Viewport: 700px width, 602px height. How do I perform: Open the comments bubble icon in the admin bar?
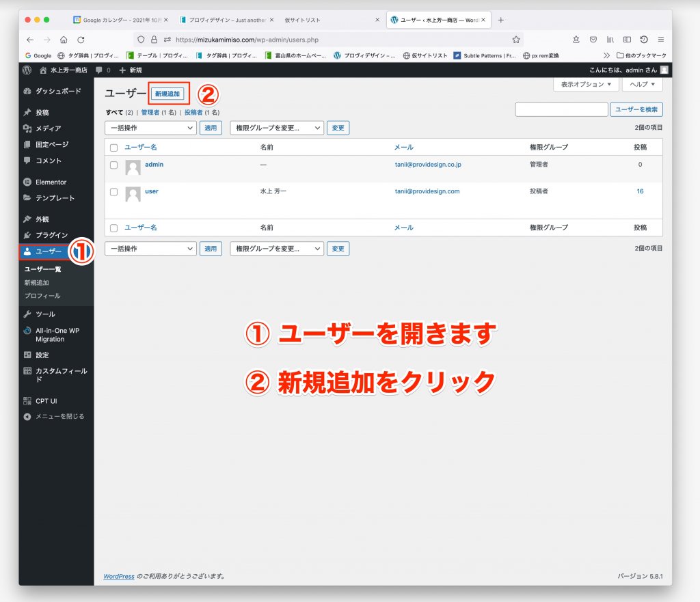[x=99, y=70]
